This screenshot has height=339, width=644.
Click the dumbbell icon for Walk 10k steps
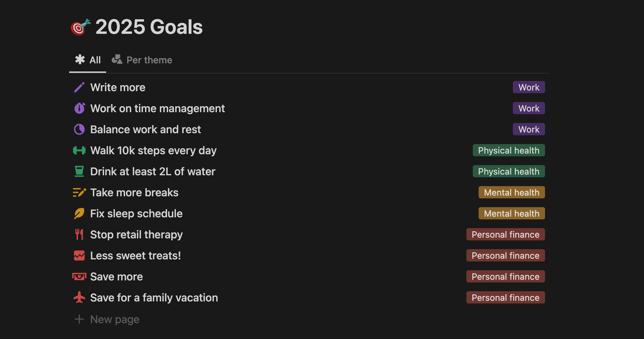tap(79, 150)
